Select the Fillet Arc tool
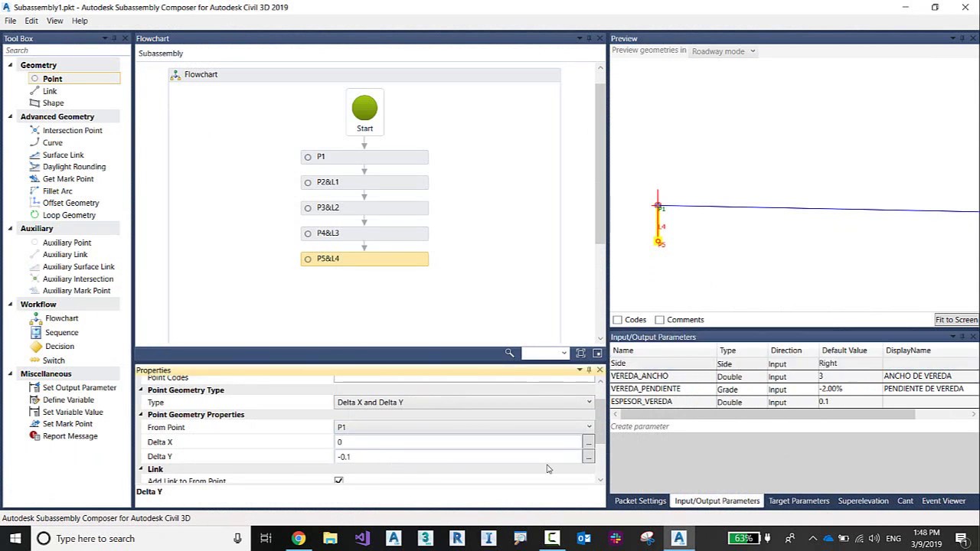The width and height of the screenshot is (980, 551). 57,191
